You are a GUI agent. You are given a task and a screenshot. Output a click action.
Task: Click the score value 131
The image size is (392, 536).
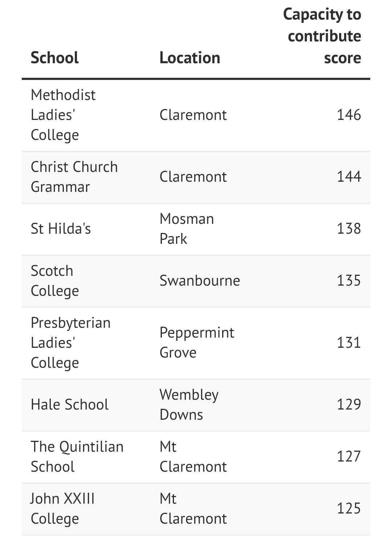click(x=349, y=343)
